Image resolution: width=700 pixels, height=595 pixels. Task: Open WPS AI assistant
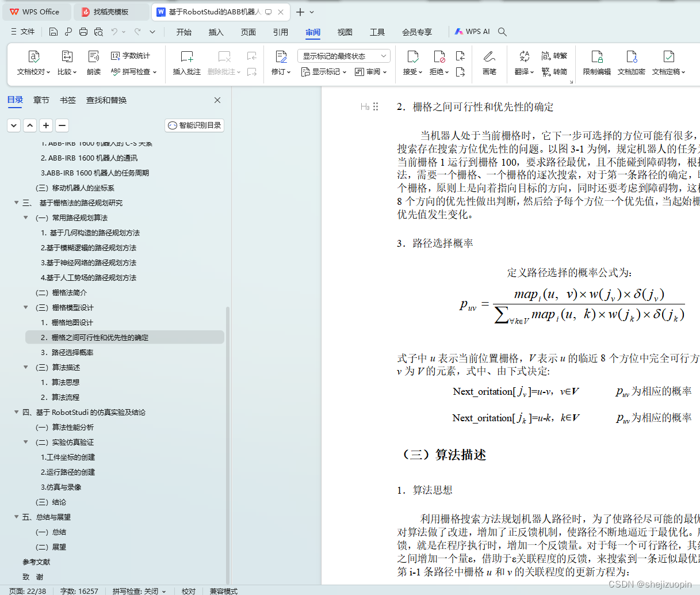click(x=472, y=32)
